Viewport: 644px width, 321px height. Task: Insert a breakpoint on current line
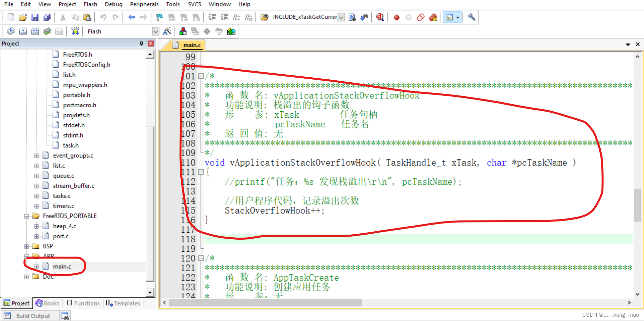[396, 17]
